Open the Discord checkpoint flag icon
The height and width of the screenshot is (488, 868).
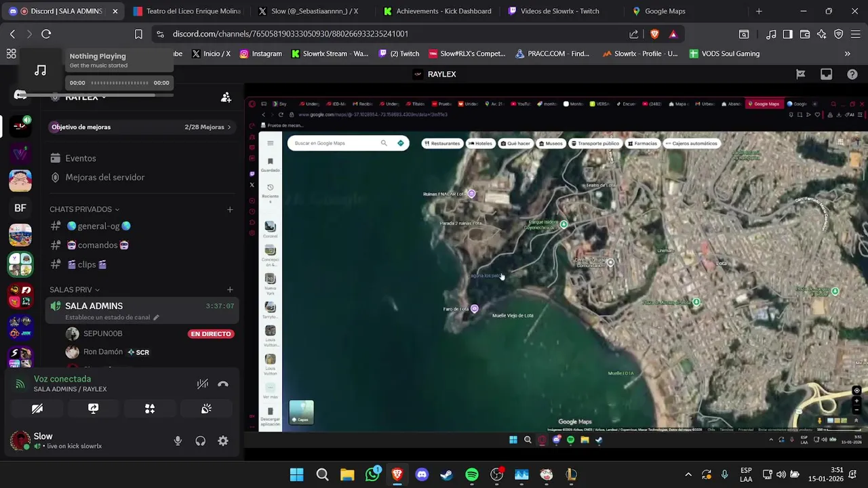(800, 75)
